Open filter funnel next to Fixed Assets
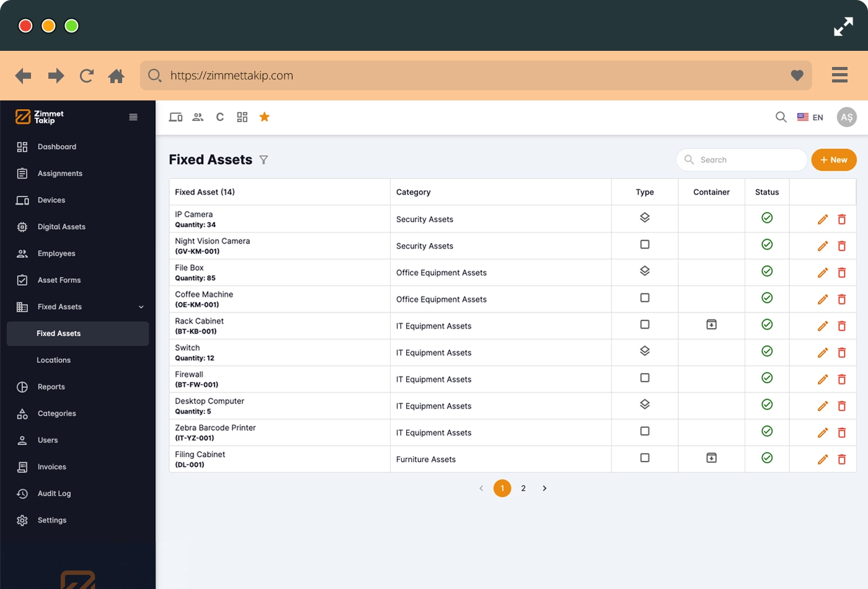 (x=263, y=160)
